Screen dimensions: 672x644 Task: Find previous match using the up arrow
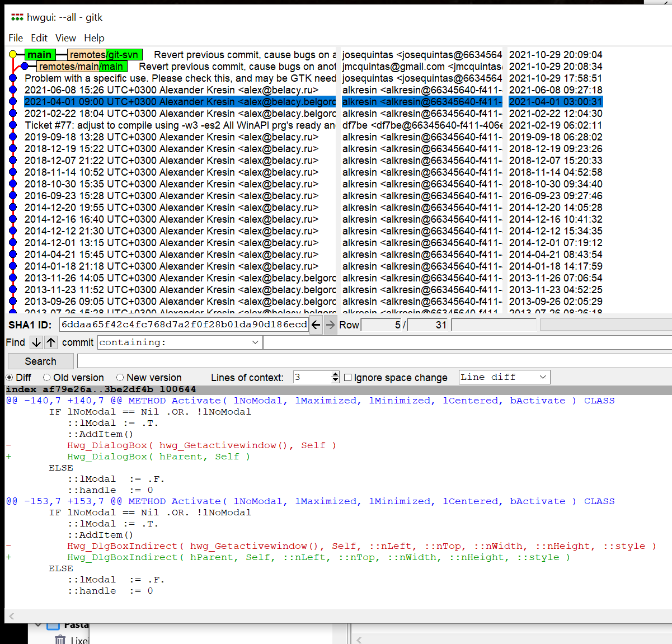(x=51, y=342)
